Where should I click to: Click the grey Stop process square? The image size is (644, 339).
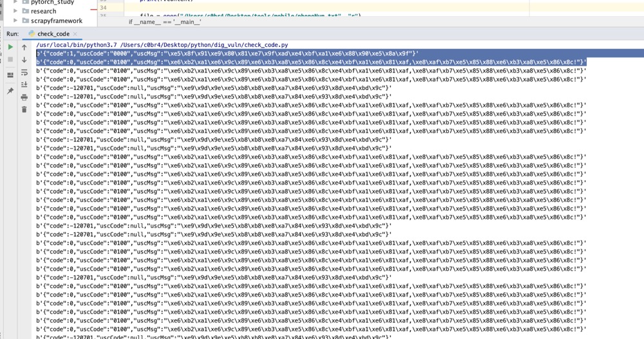tap(10, 60)
